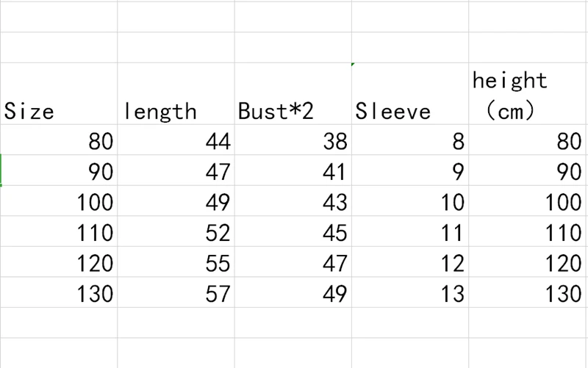Click the length cell showing 44
This screenshot has height=368, width=588.
(176, 140)
